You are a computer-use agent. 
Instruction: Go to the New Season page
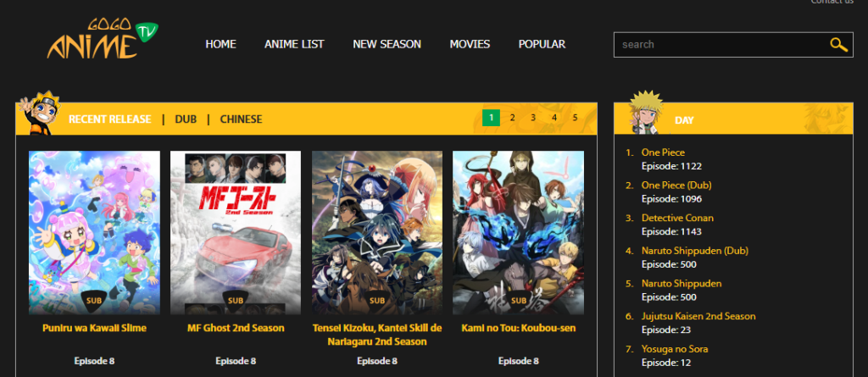click(387, 44)
